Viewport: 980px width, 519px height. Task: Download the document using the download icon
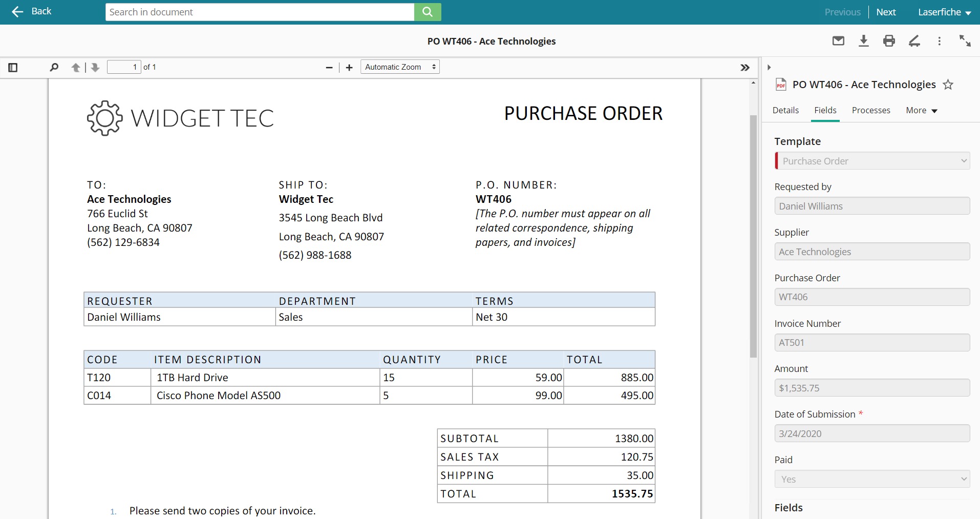[864, 41]
